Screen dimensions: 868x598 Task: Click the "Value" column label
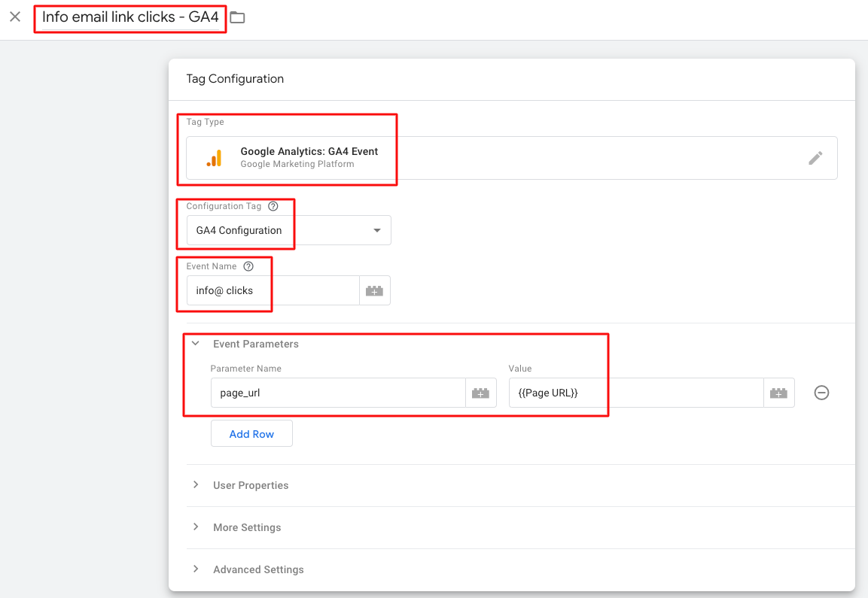[519, 369]
